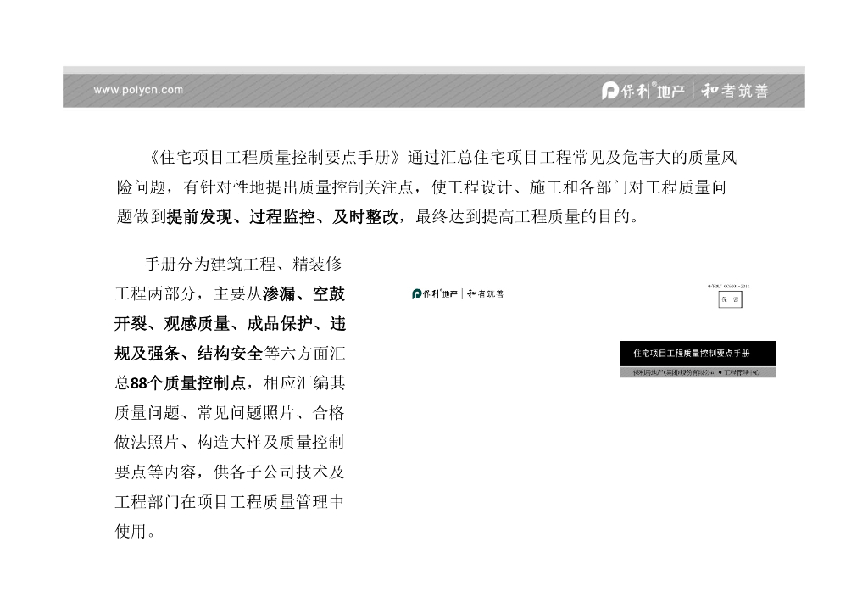Screen dimensions: 868x614
Task: Click the document number above the 保密 box
Action: [x=728, y=287]
